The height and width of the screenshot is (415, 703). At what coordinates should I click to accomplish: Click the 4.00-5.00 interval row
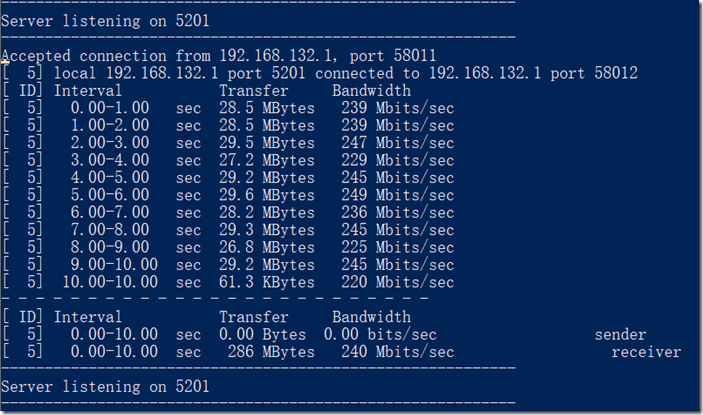(110, 178)
